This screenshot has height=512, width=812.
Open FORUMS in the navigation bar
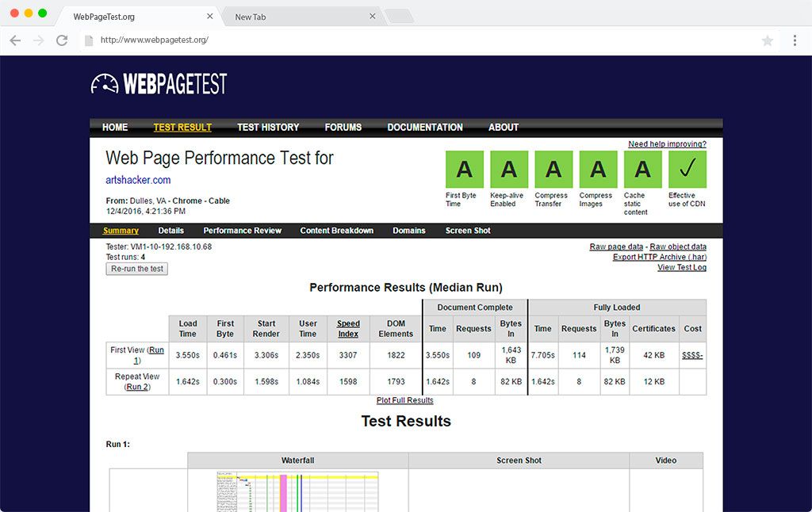[343, 128]
